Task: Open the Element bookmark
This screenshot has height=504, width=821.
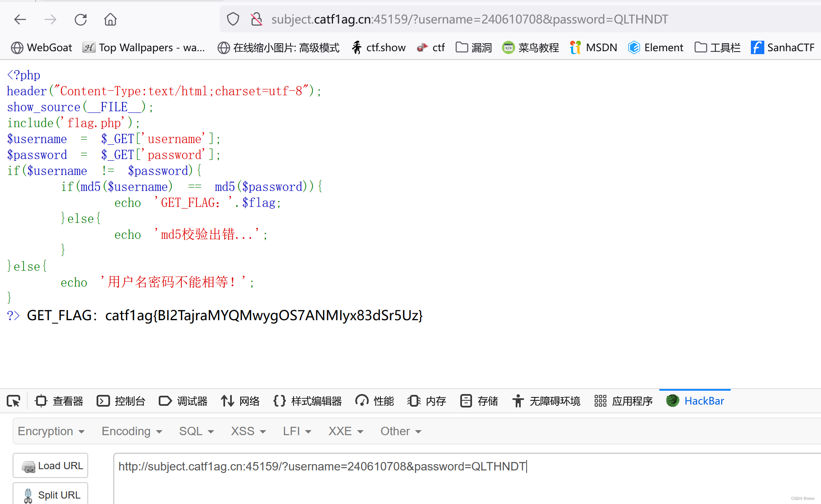Action: tap(656, 47)
